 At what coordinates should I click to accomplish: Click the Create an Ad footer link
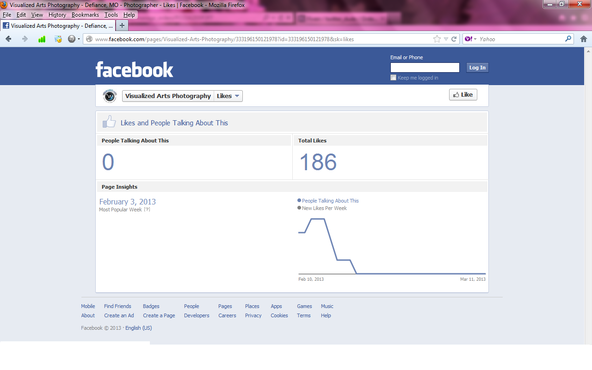[119, 316]
